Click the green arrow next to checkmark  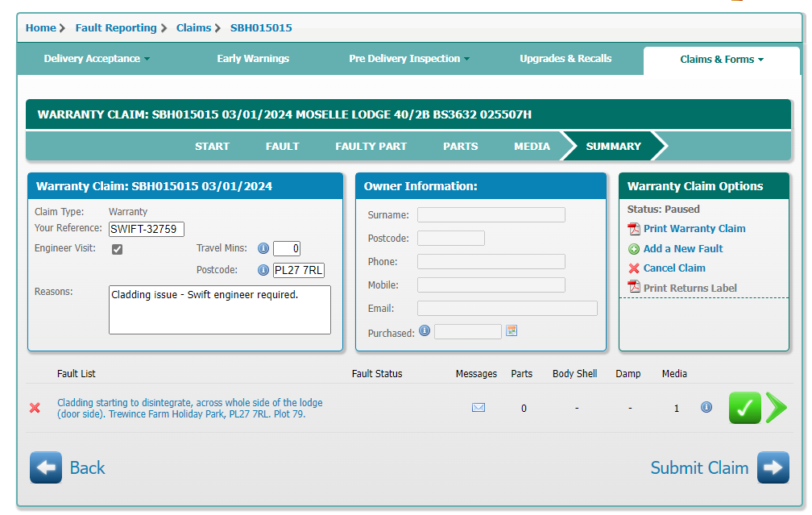pyautogui.click(x=776, y=408)
